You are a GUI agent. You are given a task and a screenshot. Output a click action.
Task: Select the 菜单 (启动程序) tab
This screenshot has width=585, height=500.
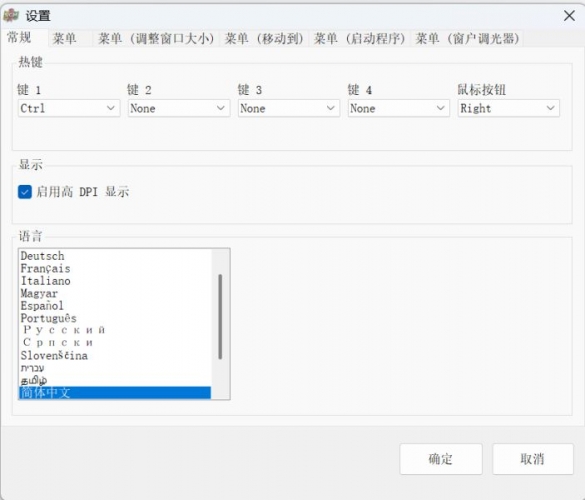click(x=360, y=38)
